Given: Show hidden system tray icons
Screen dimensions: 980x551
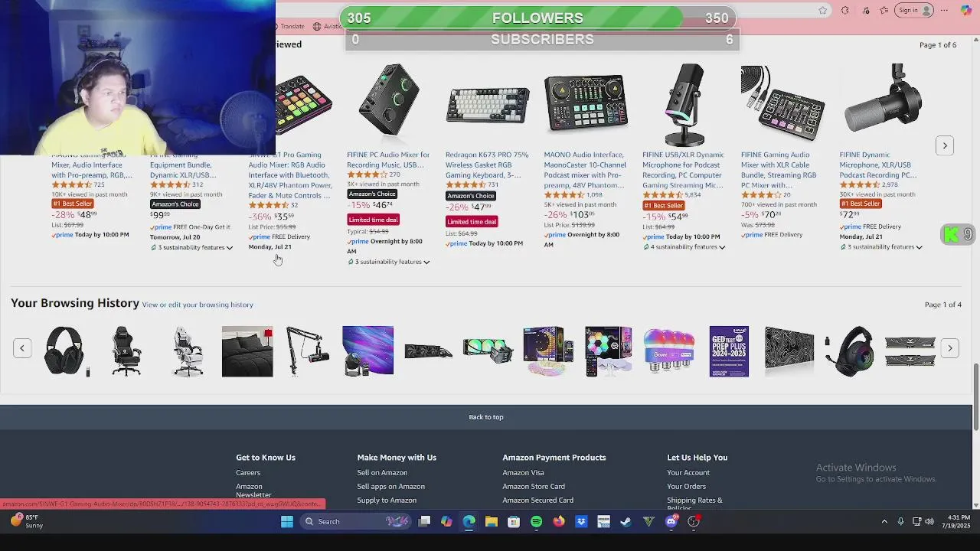Looking at the screenshot, I should click(884, 522).
